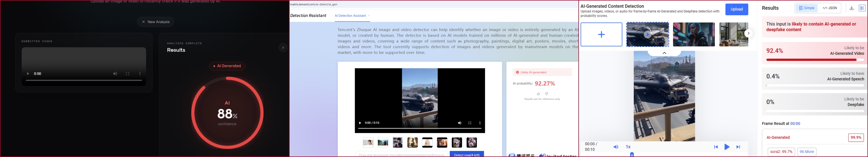Open the AI Detection Assistant dropdown
The width and height of the screenshot is (868, 157).
pos(352,16)
